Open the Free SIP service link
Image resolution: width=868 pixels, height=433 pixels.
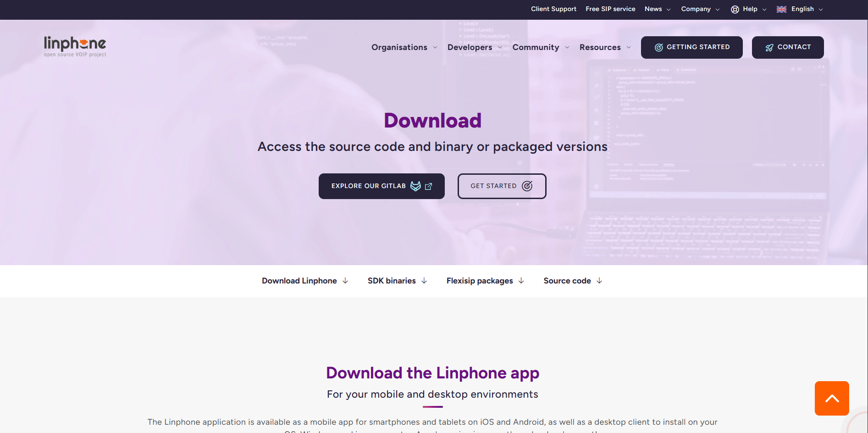(610, 9)
